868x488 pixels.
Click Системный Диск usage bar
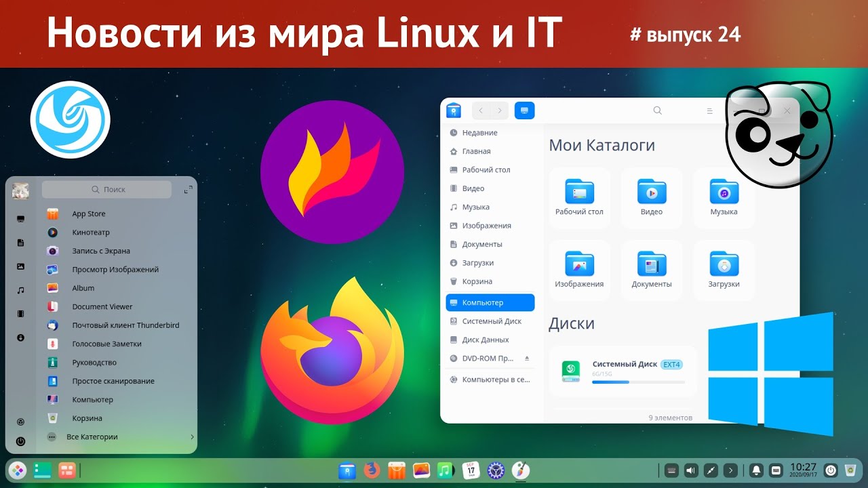pyautogui.click(x=638, y=382)
